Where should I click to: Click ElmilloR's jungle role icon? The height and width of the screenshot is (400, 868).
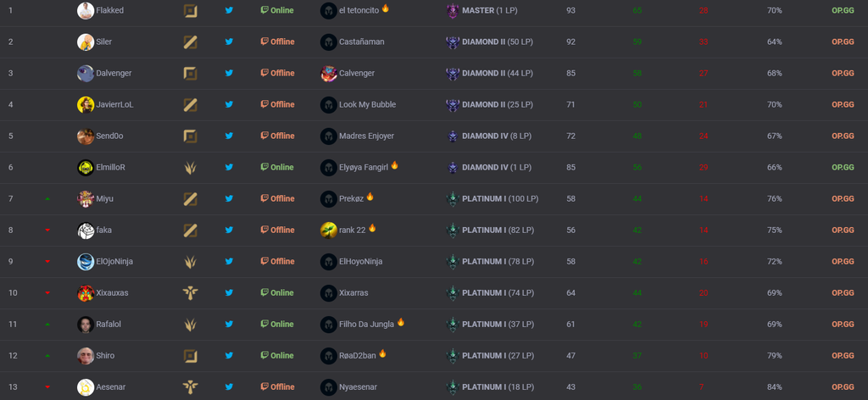pos(191,167)
